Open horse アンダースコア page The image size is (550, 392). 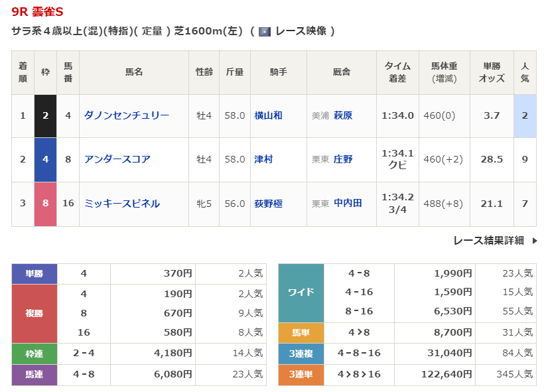tap(117, 159)
